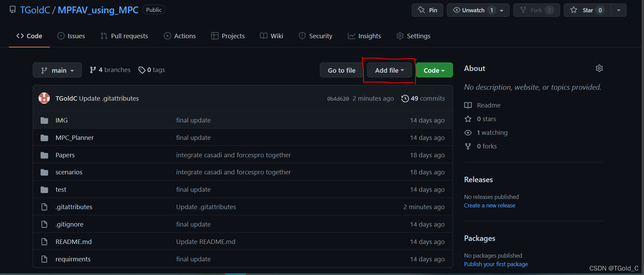
Task: Go to the Pull requests tab
Action: click(x=125, y=36)
